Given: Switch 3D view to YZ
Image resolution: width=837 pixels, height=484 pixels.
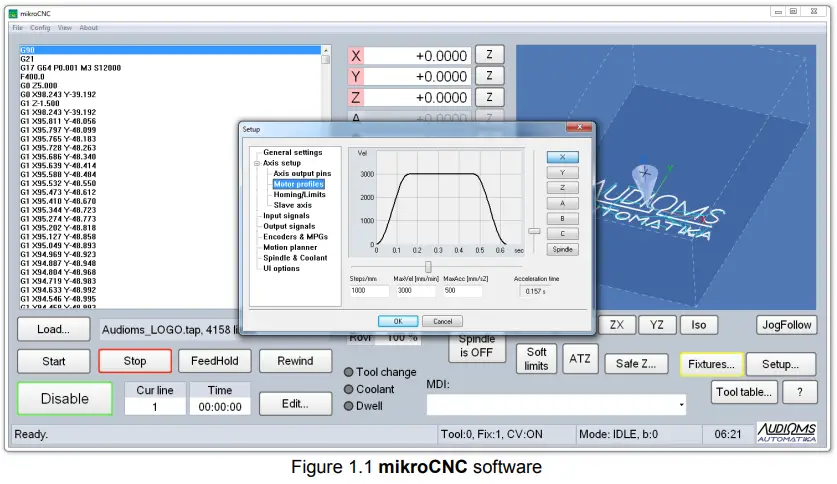Looking at the screenshot, I should click(x=657, y=324).
